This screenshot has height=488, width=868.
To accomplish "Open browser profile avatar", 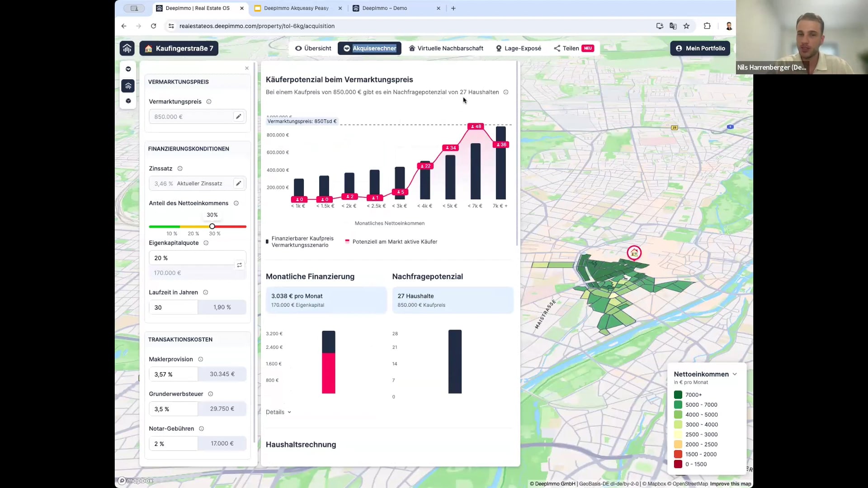I will (x=729, y=26).
